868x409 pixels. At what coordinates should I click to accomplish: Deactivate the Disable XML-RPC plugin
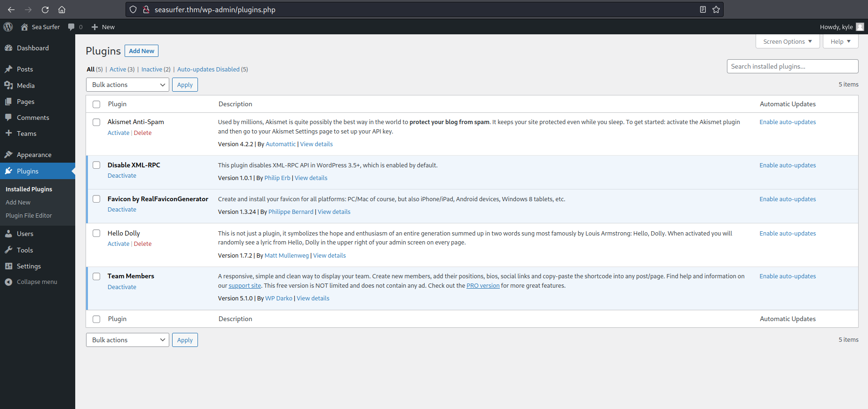[122, 176]
